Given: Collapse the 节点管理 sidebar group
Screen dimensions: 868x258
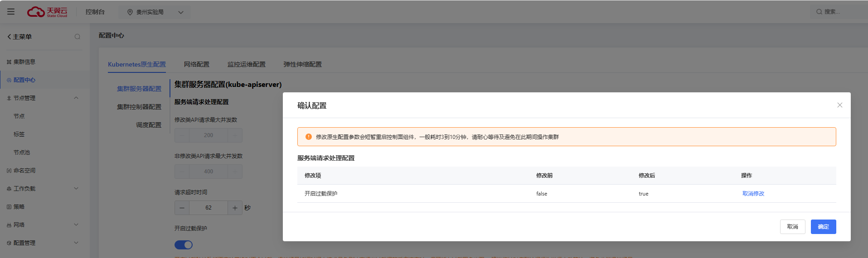Looking at the screenshot, I should (x=76, y=98).
